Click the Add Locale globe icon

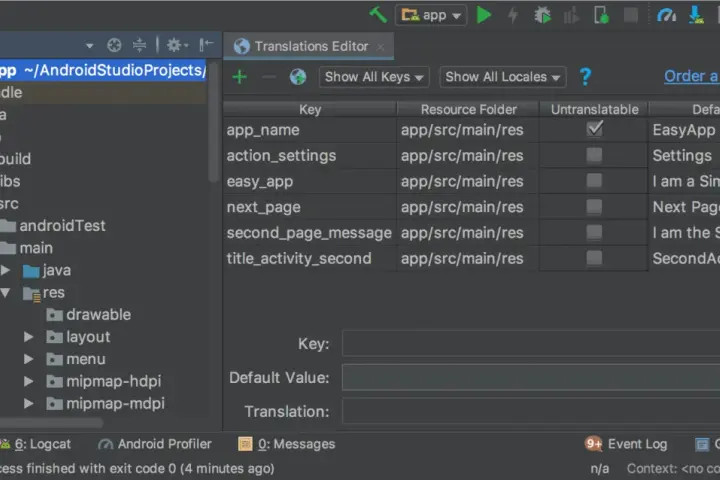tap(298, 77)
